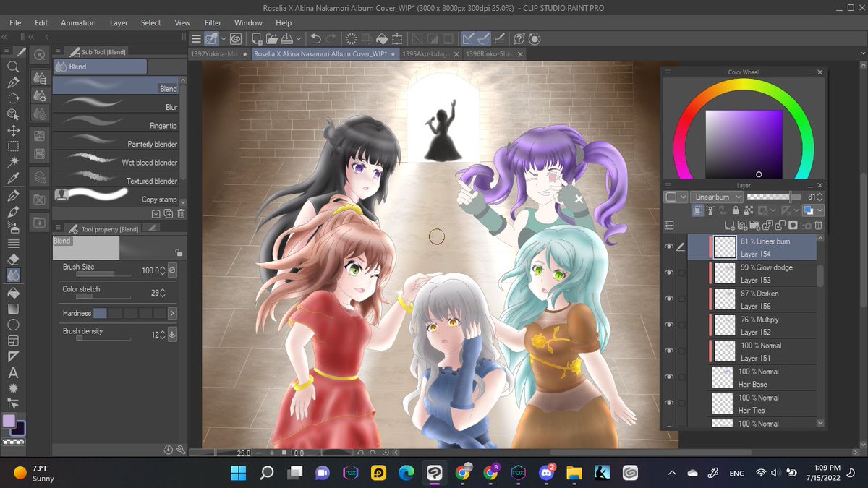Screen dimensions: 868x488
Task: Hide Layer 152 using its eye icon
Action: point(669,325)
